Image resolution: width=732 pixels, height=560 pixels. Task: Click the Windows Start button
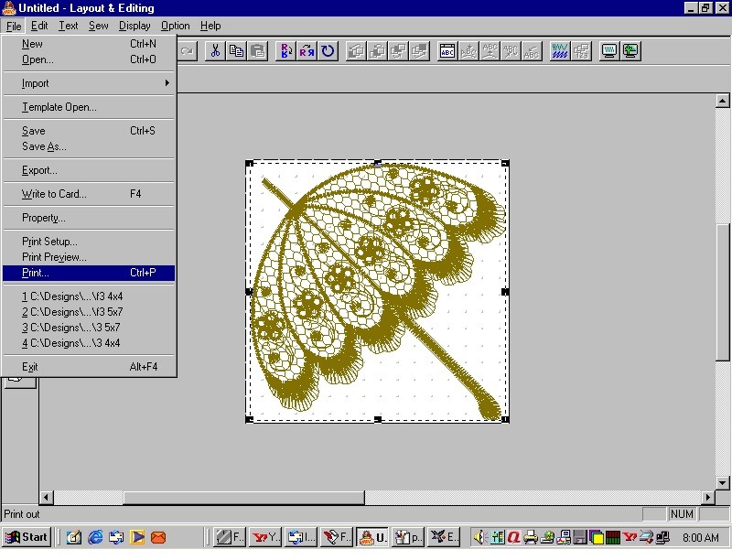pos(27,538)
